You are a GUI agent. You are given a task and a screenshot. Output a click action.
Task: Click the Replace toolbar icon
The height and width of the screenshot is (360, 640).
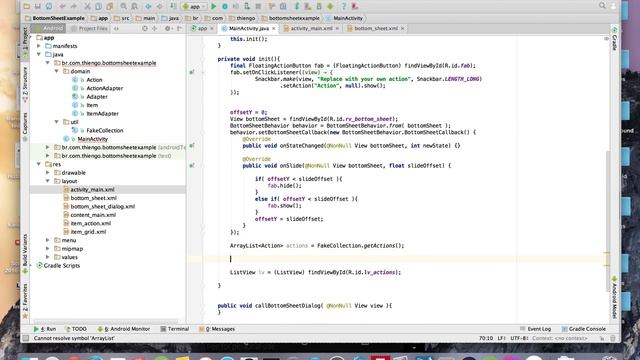134,6
